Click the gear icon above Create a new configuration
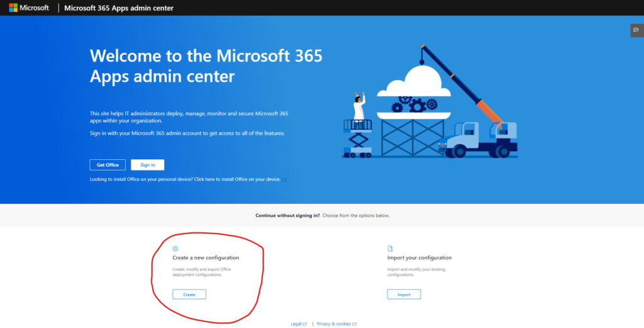This screenshot has height=328, width=644. point(175,249)
